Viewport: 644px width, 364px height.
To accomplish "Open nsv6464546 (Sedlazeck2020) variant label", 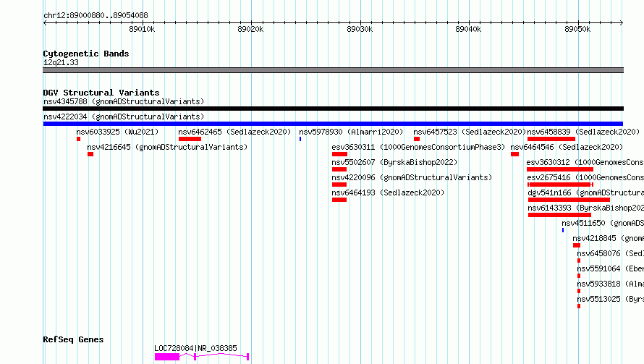I will [x=567, y=147].
